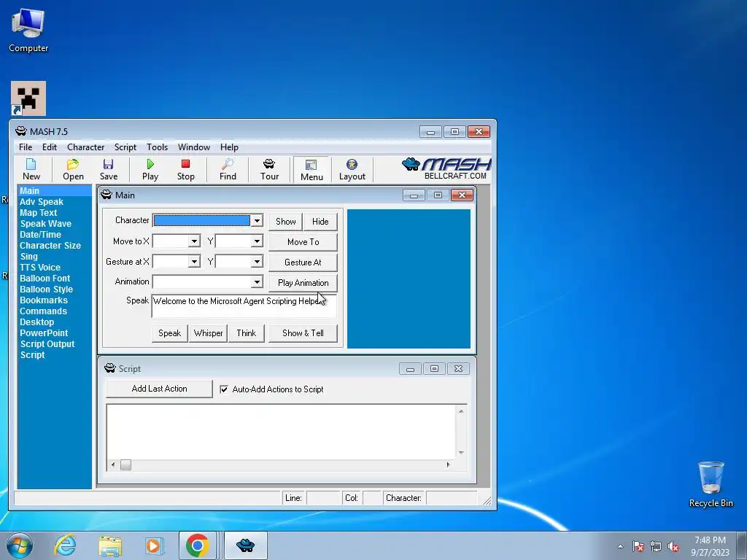Switch to Chrome in the taskbar
This screenshot has height=560, width=747.
pyautogui.click(x=198, y=545)
